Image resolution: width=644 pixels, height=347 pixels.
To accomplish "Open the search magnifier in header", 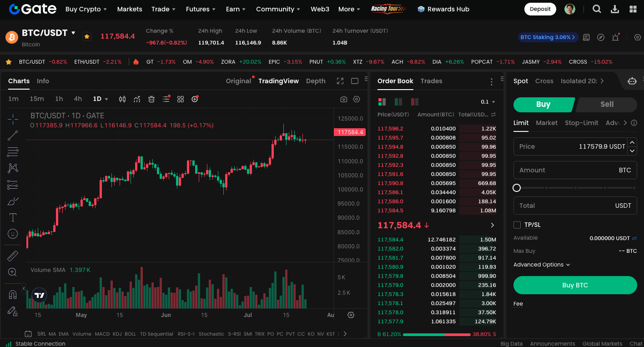I will (597, 9).
